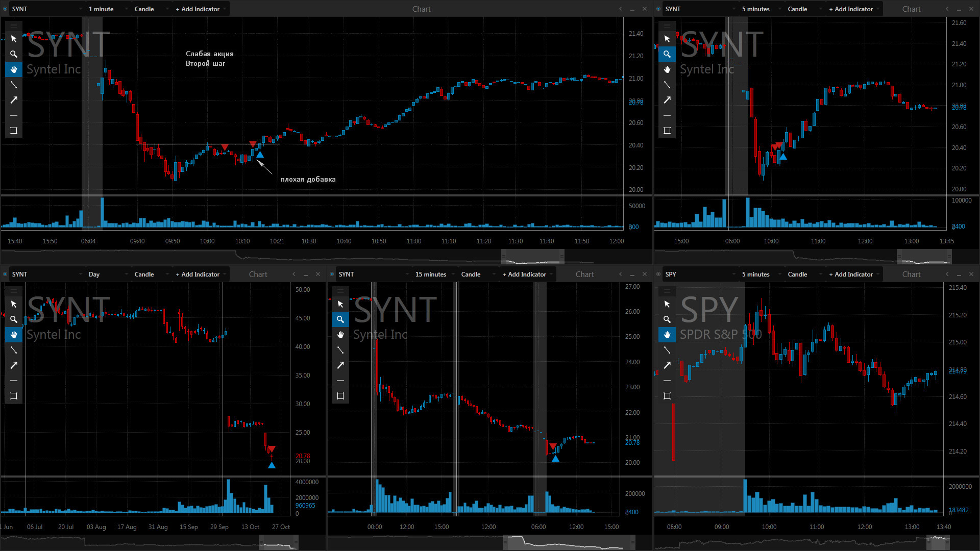Click scroll thumb under SYNT 15 minutes chart
Viewport: 980px width, 551px height.
pos(569,542)
